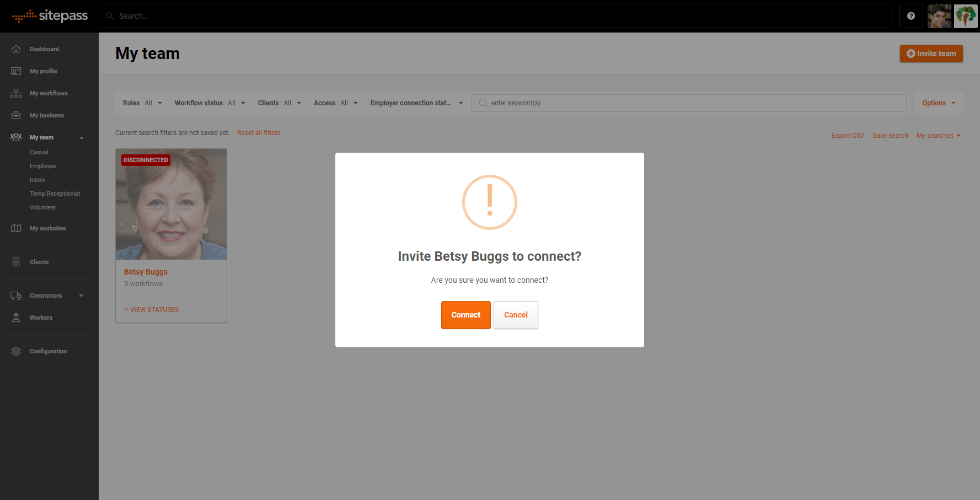Click the keyword search magnifier icon
Viewport: 980px width, 500px height.
point(483,103)
